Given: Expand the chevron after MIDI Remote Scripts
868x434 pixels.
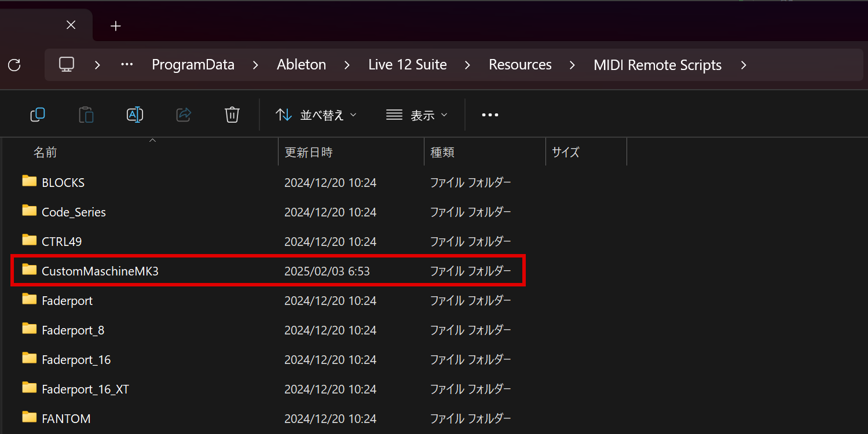Looking at the screenshot, I should pyautogui.click(x=744, y=65).
